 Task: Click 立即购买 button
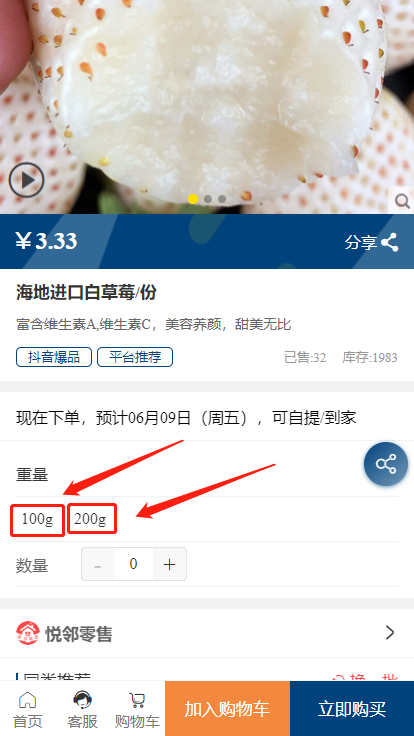tap(352, 709)
